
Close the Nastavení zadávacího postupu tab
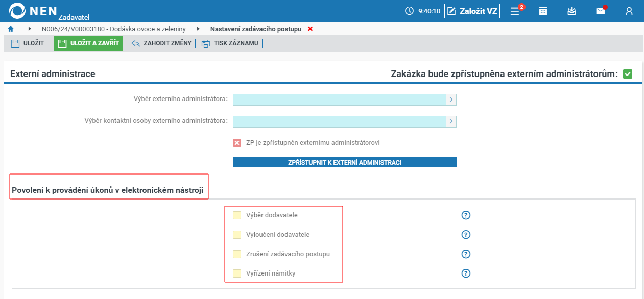pos(310,29)
